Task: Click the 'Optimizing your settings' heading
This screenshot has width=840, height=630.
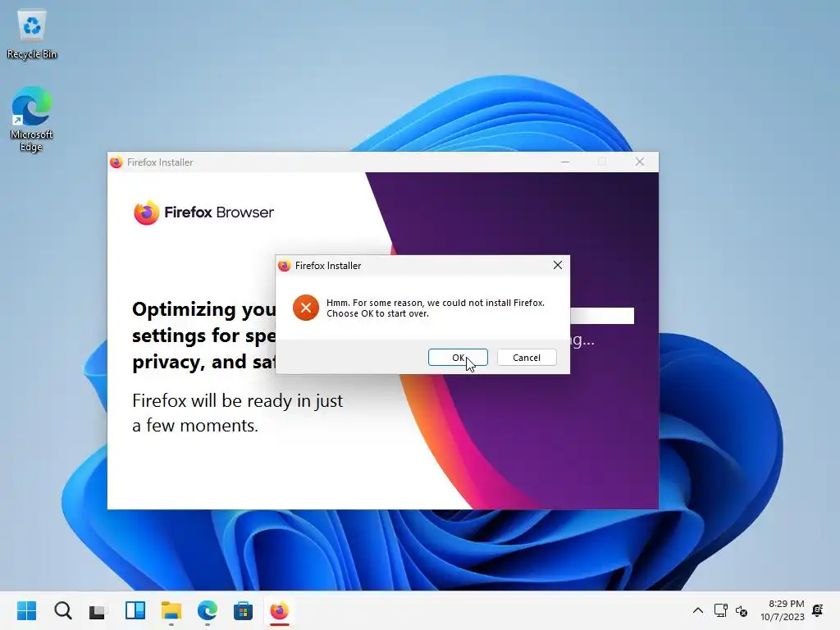Action: (x=203, y=336)
